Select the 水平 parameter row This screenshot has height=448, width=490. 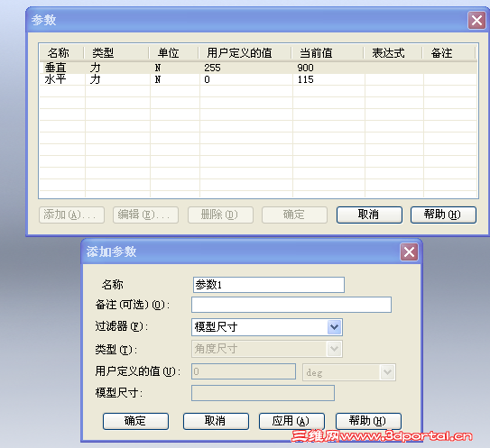point(258,79)
